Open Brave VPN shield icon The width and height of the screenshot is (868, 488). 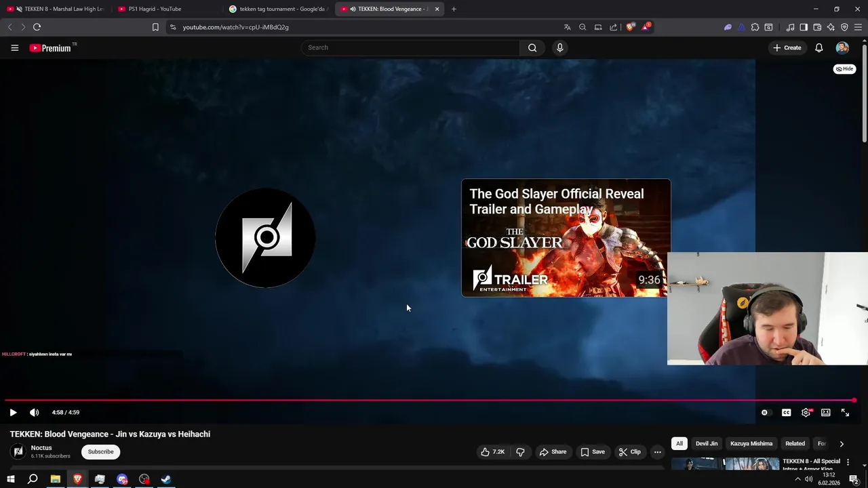click(x=844, y=27)
